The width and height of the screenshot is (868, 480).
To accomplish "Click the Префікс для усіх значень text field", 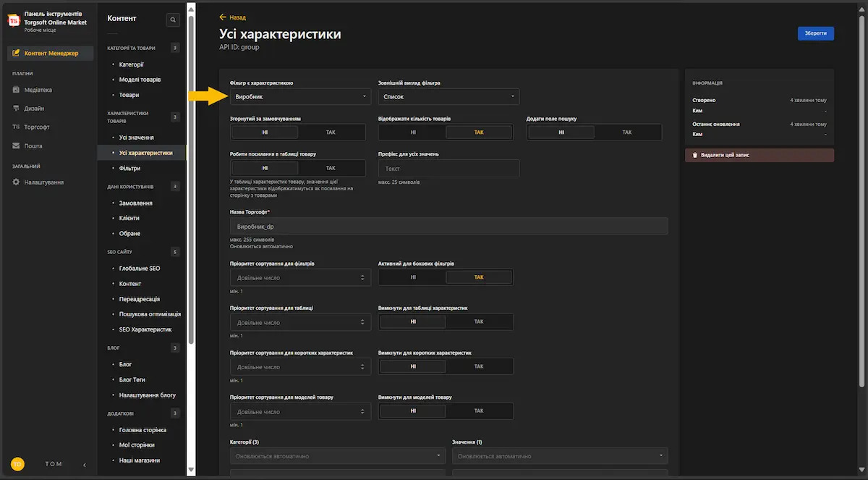I will 448,168.
